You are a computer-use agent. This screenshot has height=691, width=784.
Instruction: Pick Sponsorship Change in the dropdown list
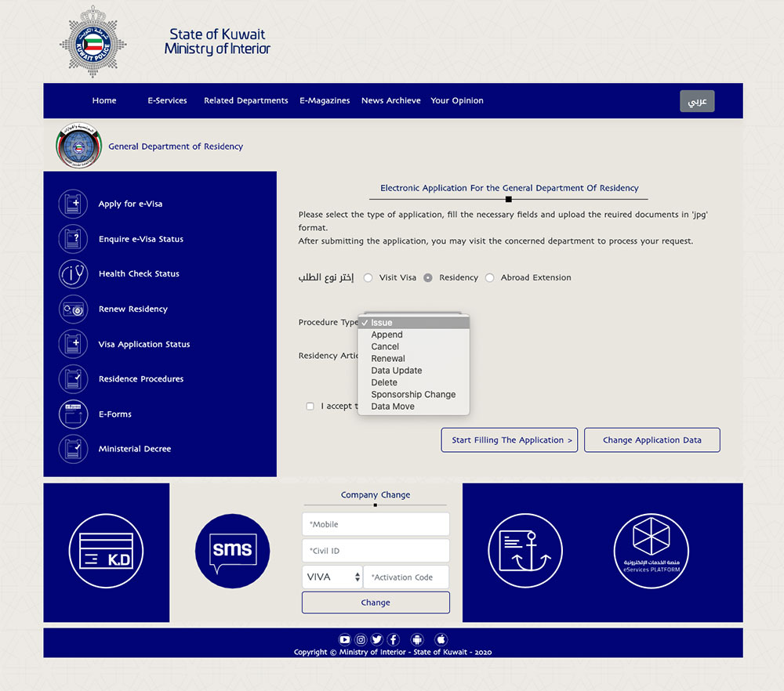[413, 395]
